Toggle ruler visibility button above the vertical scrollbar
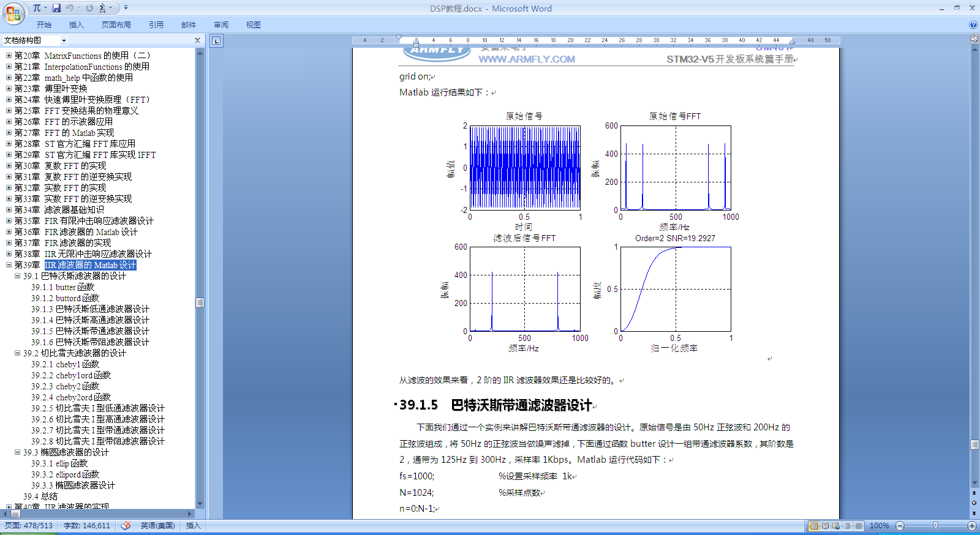Screen dimensions: 980x535 coord(974,39)
